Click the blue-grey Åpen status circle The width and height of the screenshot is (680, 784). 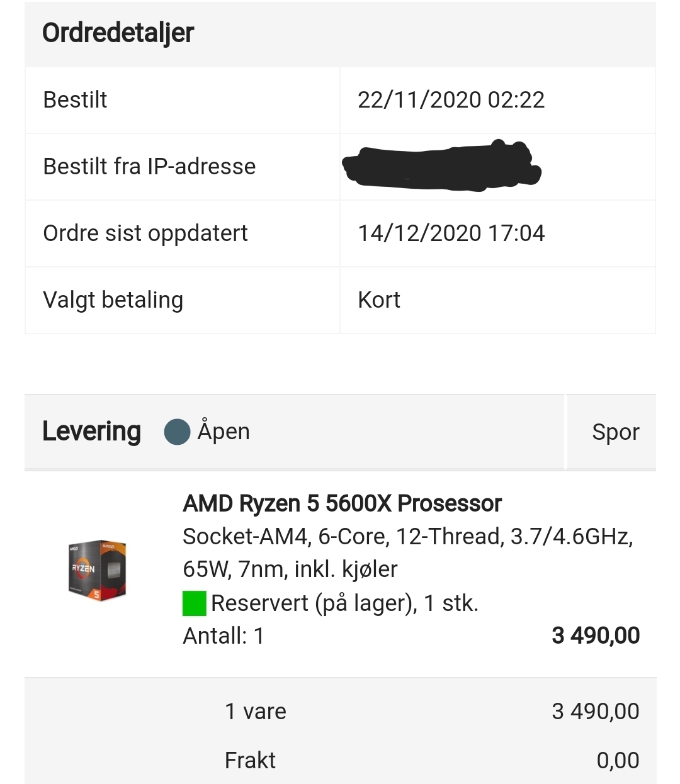click(178, 432)
